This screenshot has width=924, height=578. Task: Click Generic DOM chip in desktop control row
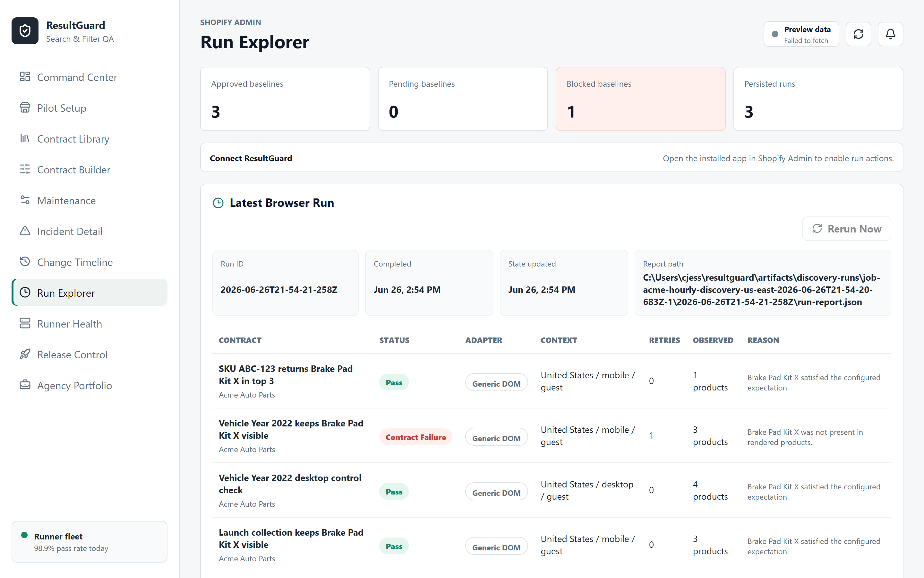(x=496, y=492)
